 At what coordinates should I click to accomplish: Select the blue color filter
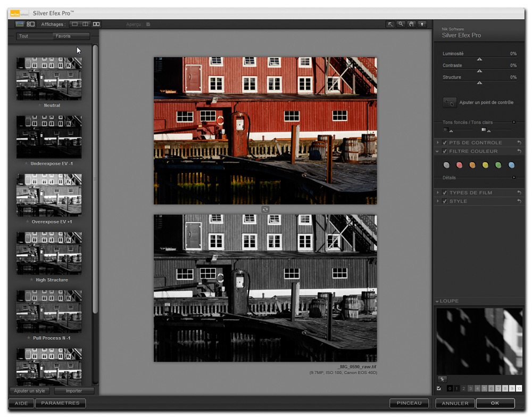tap(511, 165)
